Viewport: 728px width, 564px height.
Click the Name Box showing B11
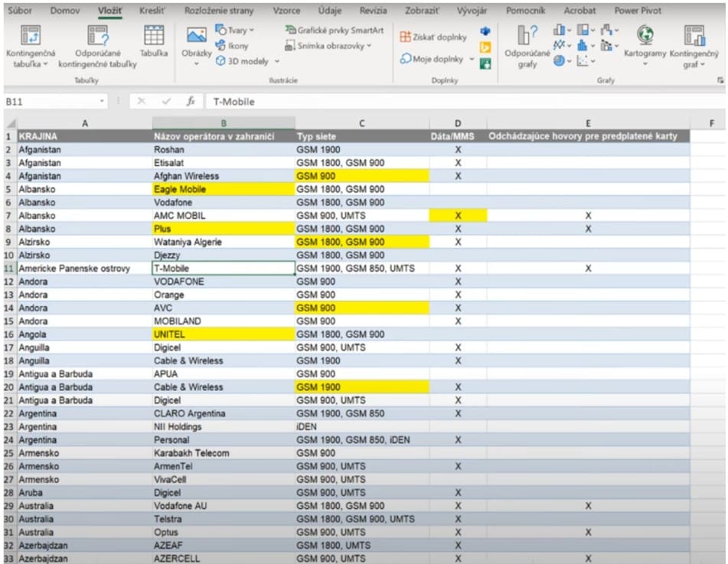click(51, 102)
